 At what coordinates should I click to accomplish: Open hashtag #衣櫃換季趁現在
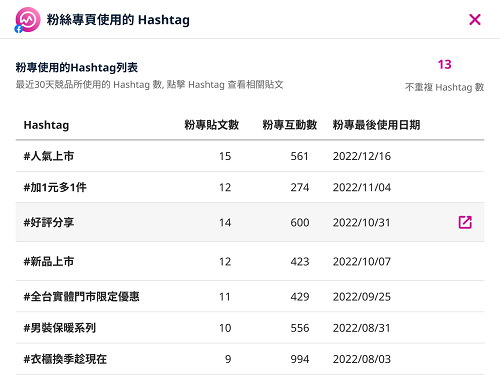click(x=65, y=359)
